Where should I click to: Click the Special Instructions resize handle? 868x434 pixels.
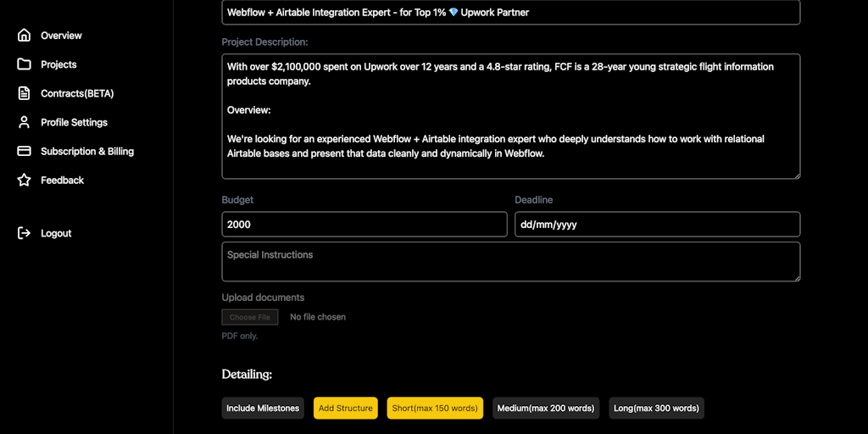pyautogui.click(x=797, y=277)
